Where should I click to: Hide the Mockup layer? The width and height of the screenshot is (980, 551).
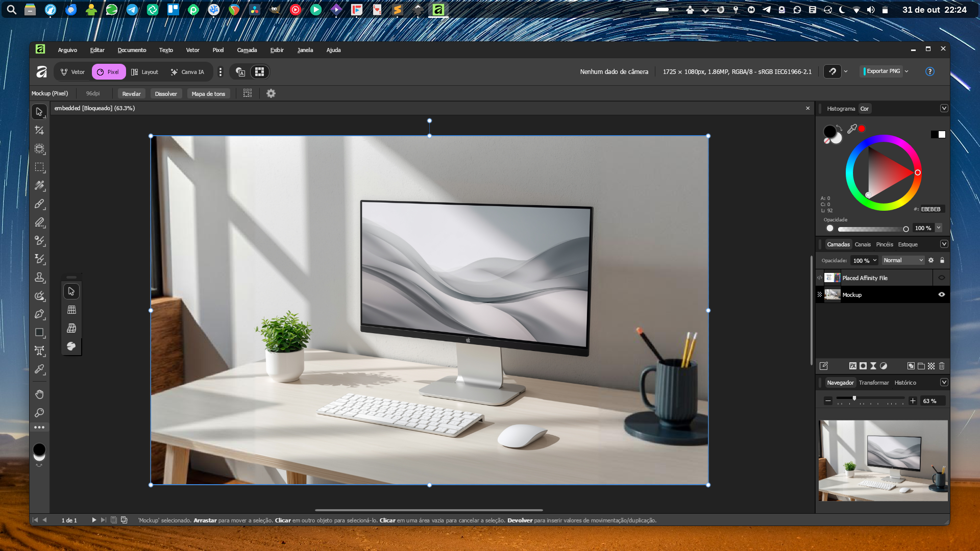(942, 294)
